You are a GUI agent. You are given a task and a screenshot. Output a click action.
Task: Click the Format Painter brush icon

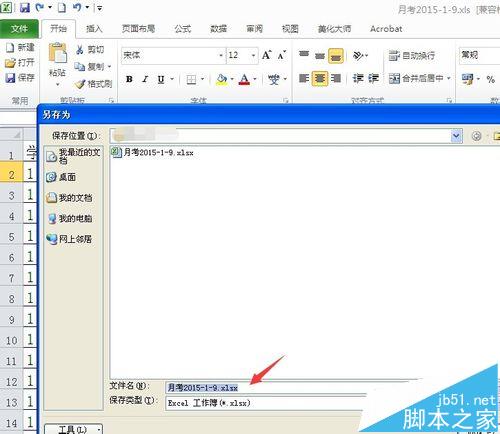coord(80,84)
